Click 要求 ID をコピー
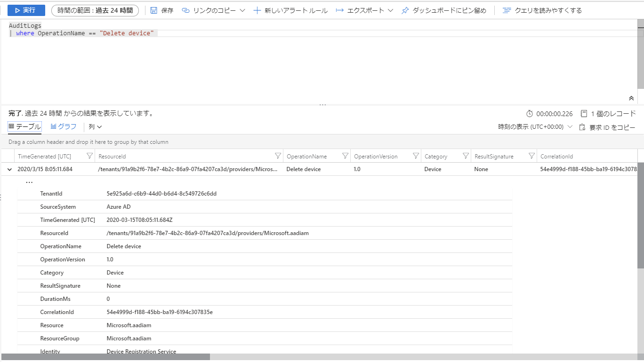Image resolution: width=644 pixels, height=362 pixels. (607, 127)
